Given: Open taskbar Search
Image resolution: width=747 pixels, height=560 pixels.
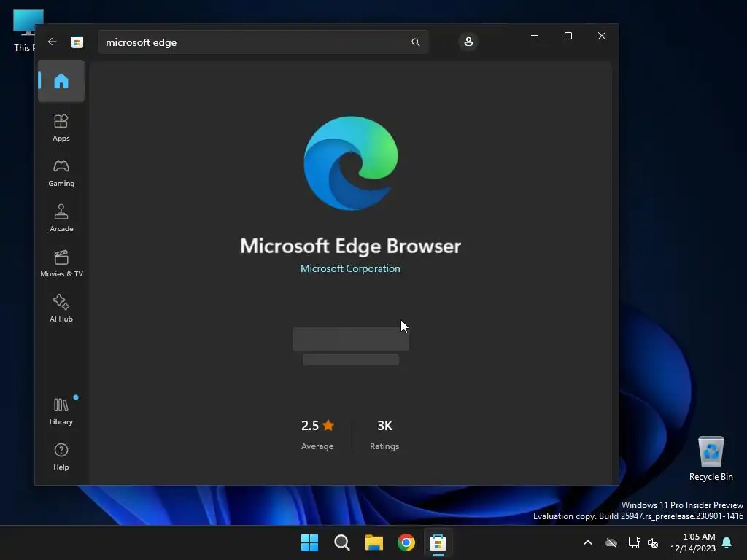Looking at the screenshot, I should [x=342, y=542].
